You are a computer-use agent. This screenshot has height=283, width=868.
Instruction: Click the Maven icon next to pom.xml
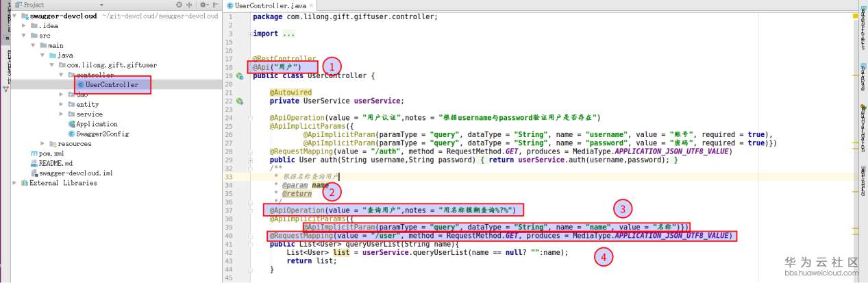(x=34, y=153)
